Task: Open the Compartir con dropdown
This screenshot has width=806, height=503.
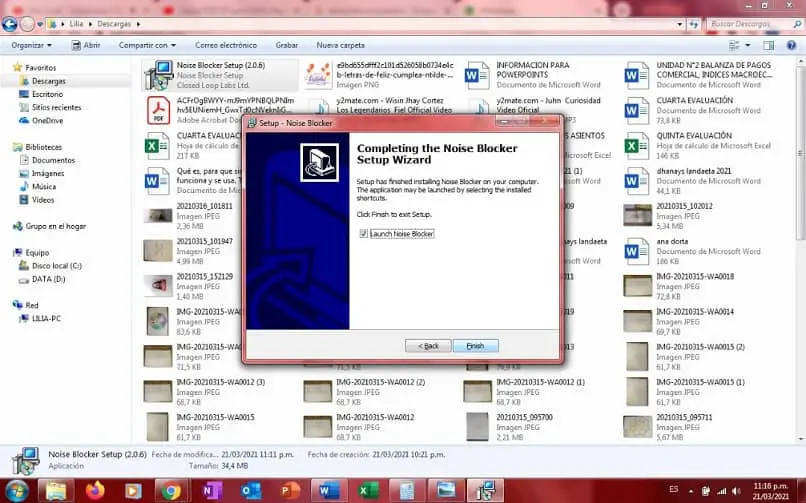Action: tap(147, 45)
